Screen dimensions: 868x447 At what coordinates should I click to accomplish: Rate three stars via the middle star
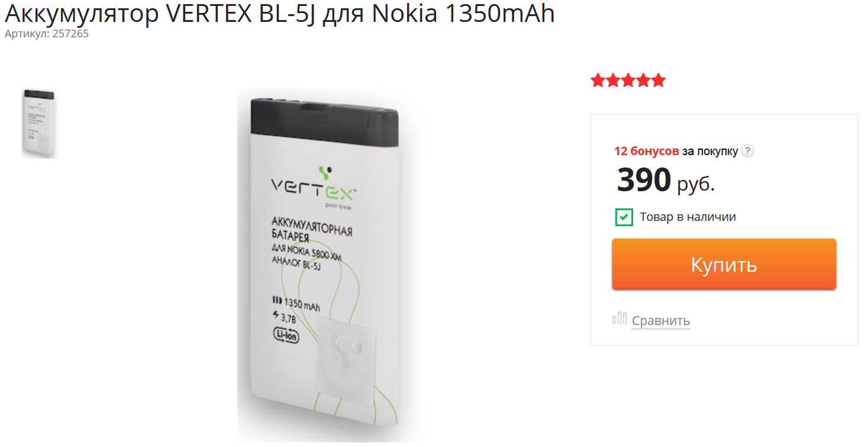coord(628,81)
